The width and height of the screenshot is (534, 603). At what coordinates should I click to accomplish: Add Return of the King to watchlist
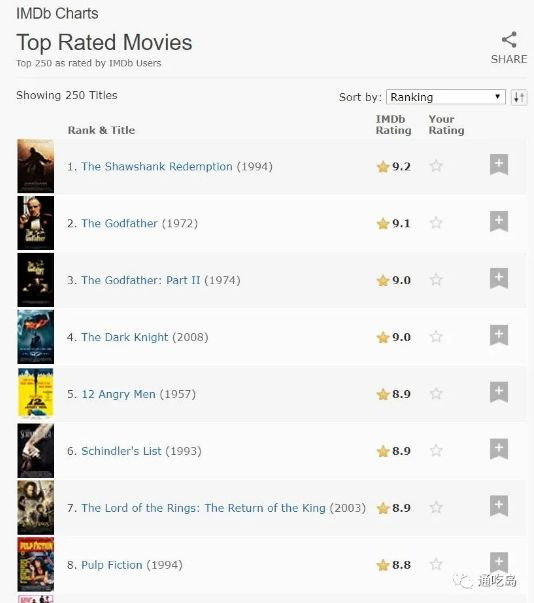pyautogui.click(x=499, y=506)
